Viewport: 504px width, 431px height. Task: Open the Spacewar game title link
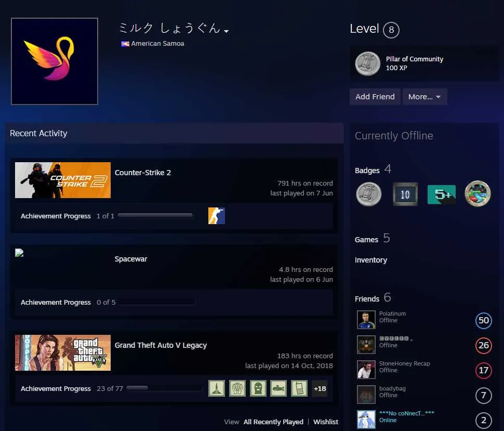(x=131, y=259)
